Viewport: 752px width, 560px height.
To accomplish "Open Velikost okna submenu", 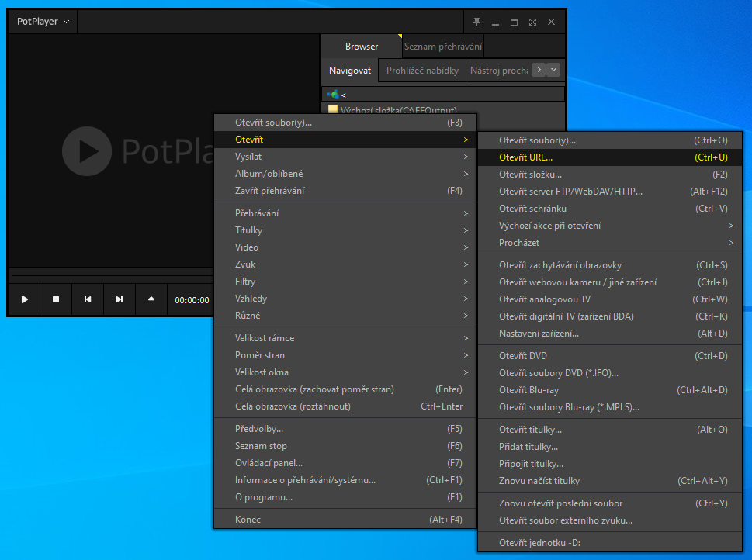I will coord(345,372).
